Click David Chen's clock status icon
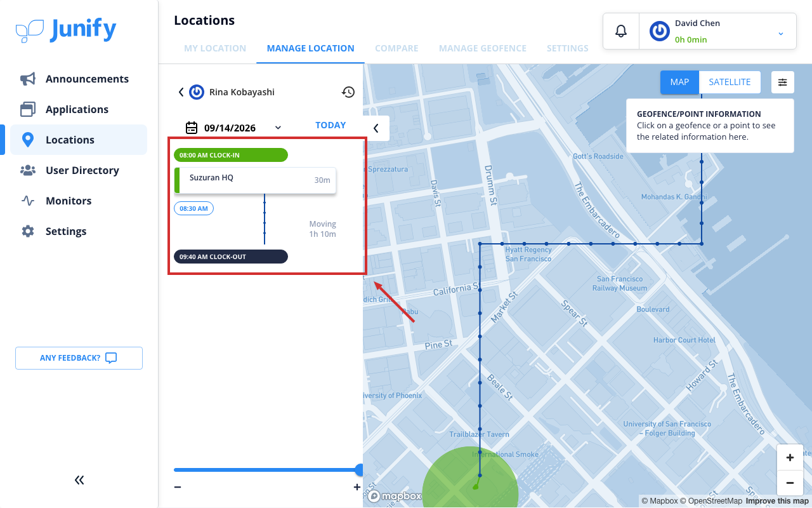Viewport: 812px width, 508px height. pos(660,31)
